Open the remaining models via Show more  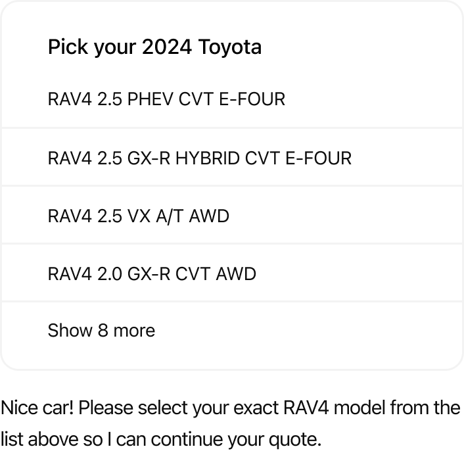[101, 330]
